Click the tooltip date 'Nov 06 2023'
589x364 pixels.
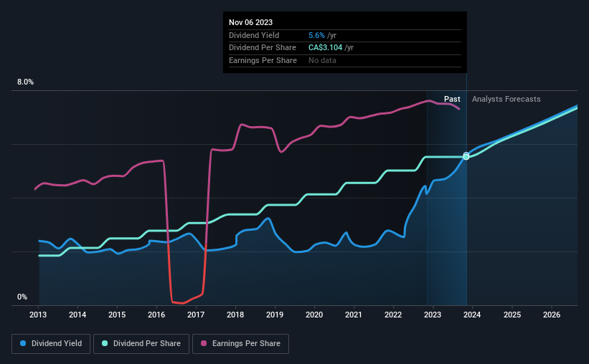tap(250, 22)
